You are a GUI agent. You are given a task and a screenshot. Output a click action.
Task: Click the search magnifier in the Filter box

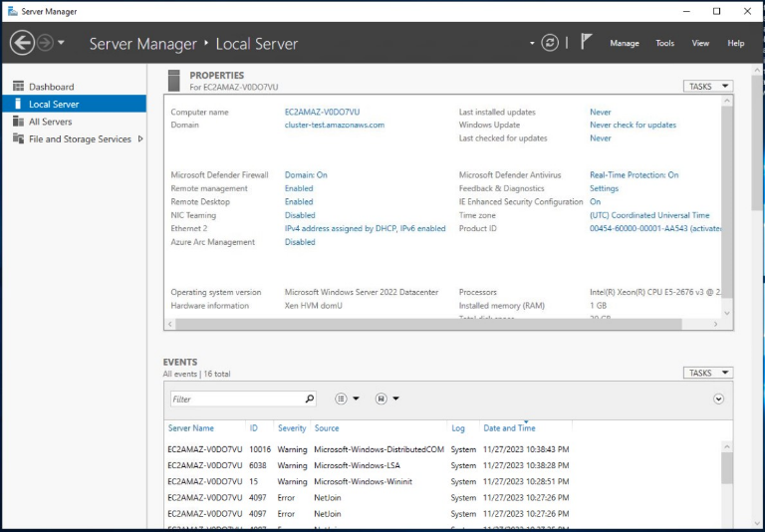309,399
